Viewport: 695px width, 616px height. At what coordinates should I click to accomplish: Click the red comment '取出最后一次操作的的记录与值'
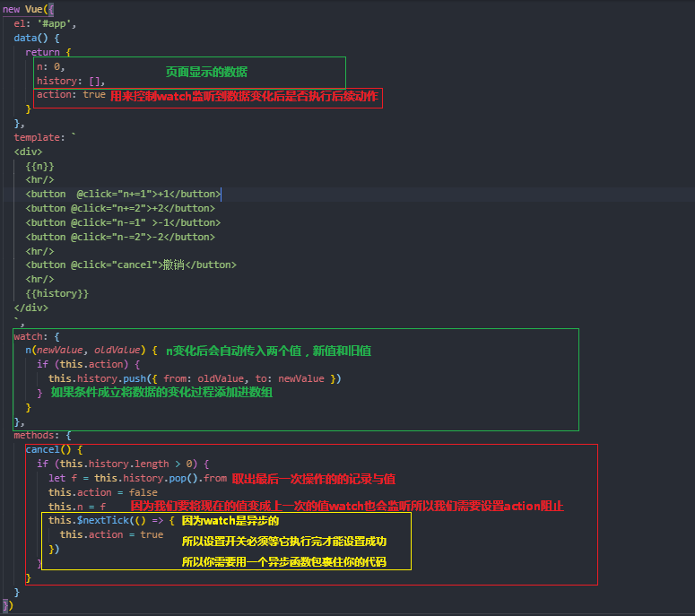coord(314,479)
